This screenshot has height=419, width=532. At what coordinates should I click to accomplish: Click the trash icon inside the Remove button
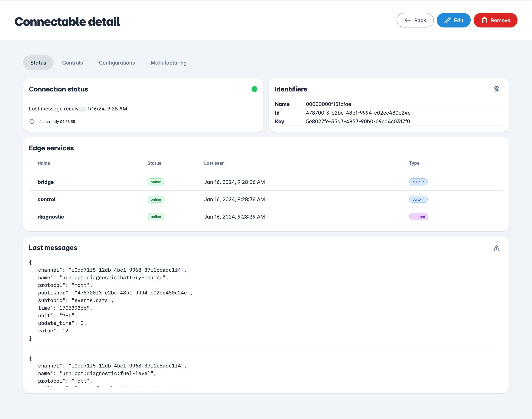pyautogui.click(x=485, y=20)
